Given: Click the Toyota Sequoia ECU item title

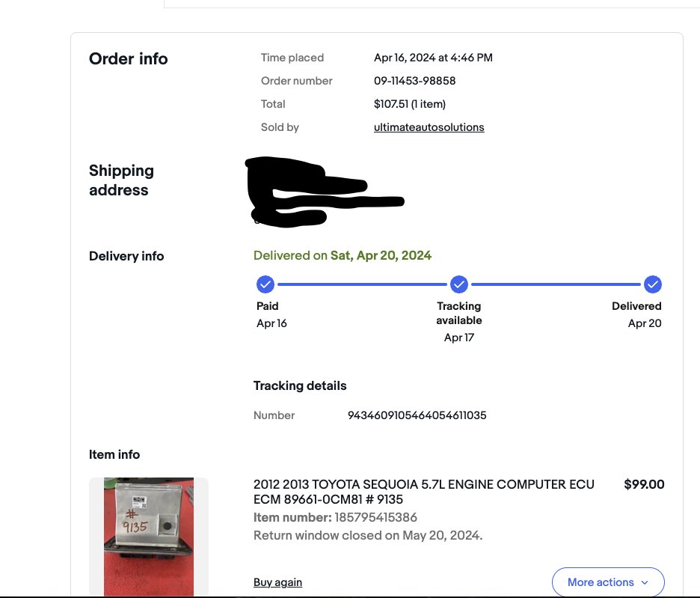Looking at the screenshot, I should 423,492.
